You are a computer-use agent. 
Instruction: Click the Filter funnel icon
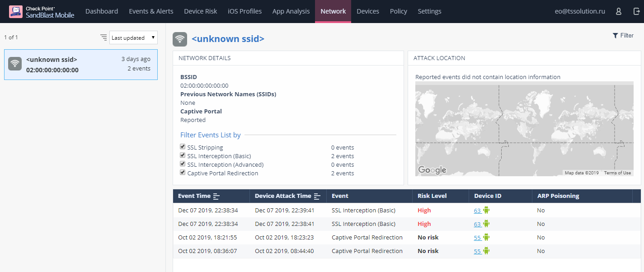[615, 36]
